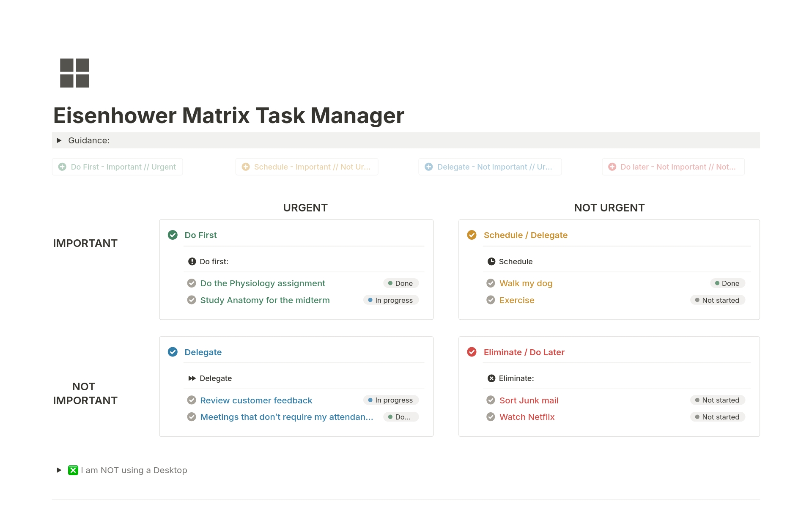
Task: Open the Review customer feedback task
Action: 256,400
